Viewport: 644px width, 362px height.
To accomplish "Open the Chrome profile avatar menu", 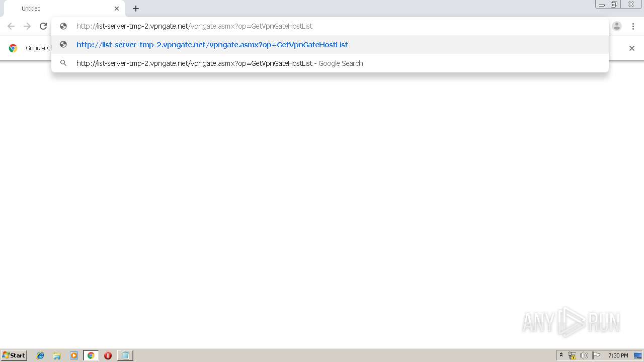I will pos(617,26).
